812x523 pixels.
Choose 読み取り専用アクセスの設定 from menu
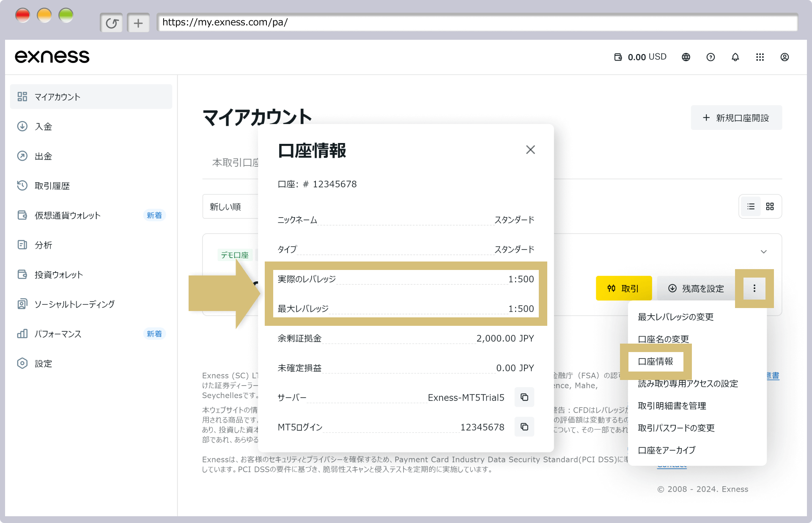pos(688,383)
